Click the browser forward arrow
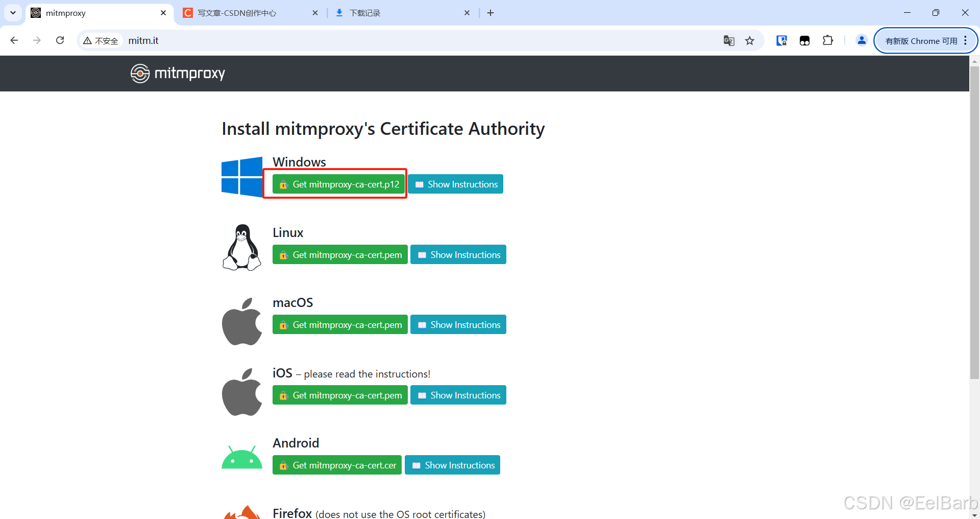The image size is (980, 519). point(37,40)
